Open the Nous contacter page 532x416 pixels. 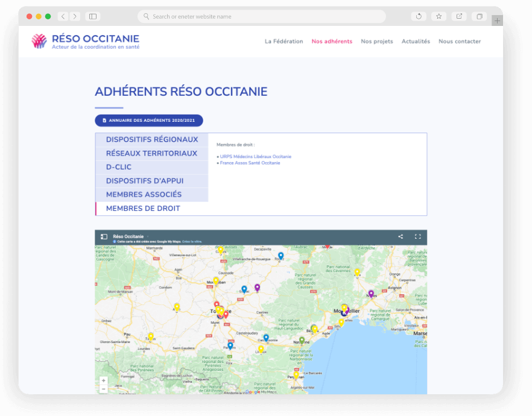pyautogui.click(x=460, y=42)
